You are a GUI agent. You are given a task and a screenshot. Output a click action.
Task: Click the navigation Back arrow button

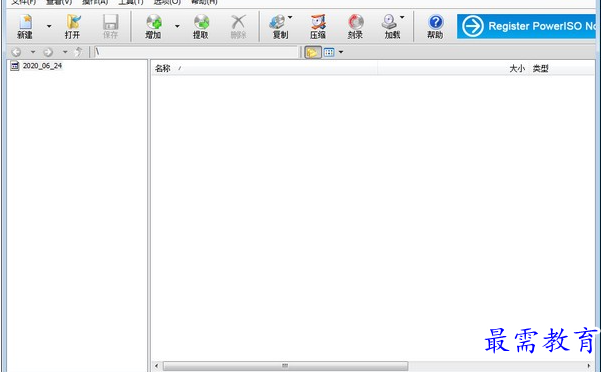tap(17, 52)
